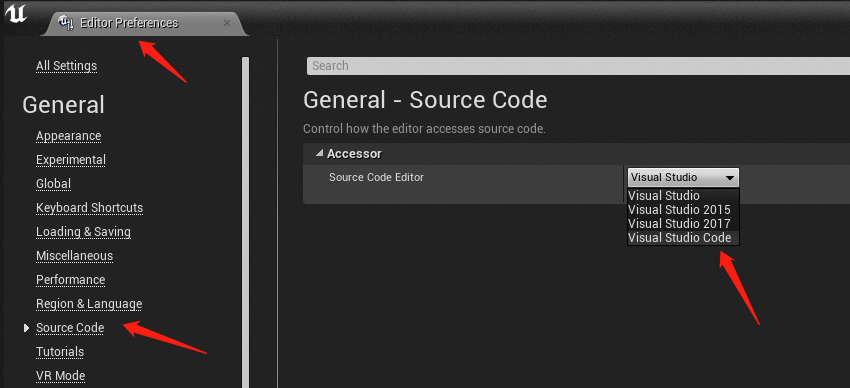Viewport: 850px width, 388px height.
Task: Open Keyboard Shortcuts settings
Action: [89, 208]
